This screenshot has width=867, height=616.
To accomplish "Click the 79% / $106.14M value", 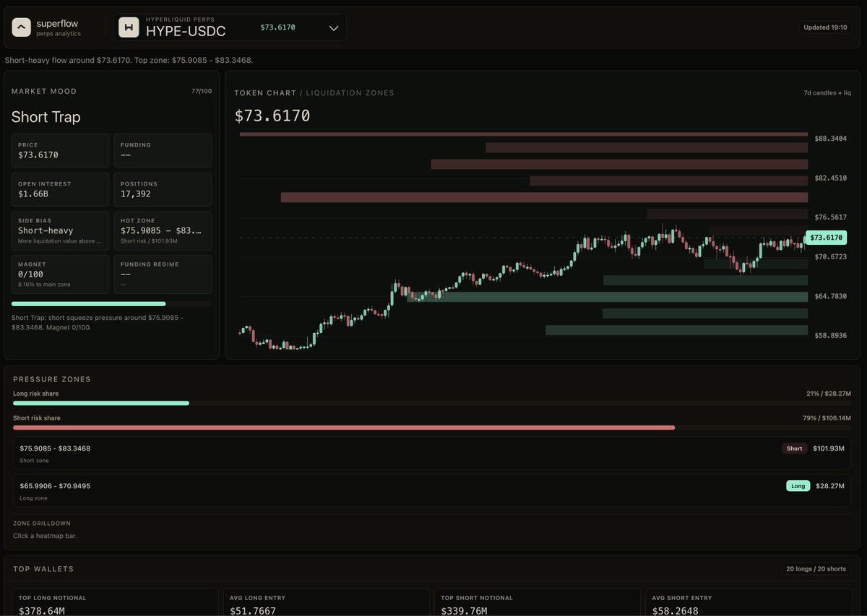I will tap(827, 418).
